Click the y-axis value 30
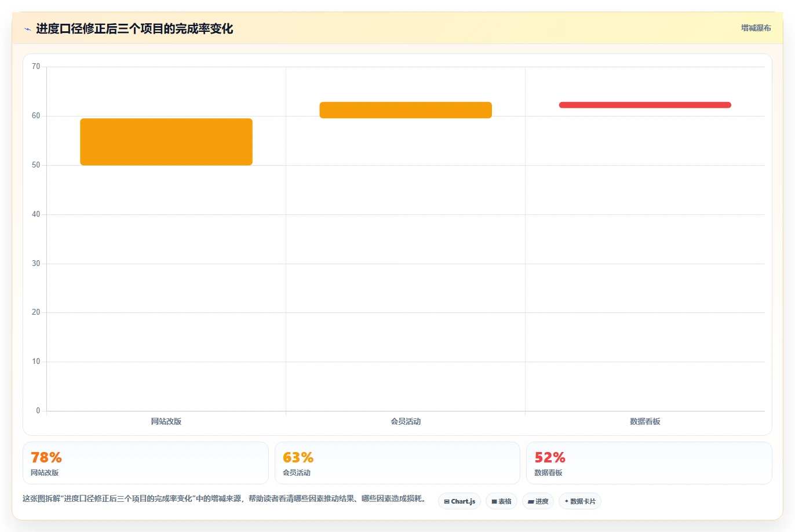 (36, 264)
